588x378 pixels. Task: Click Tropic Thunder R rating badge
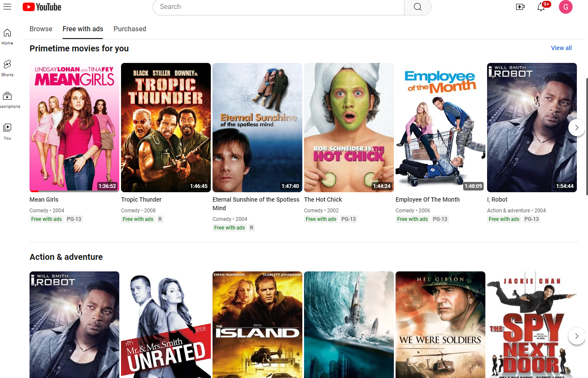(x=160, y=219)
